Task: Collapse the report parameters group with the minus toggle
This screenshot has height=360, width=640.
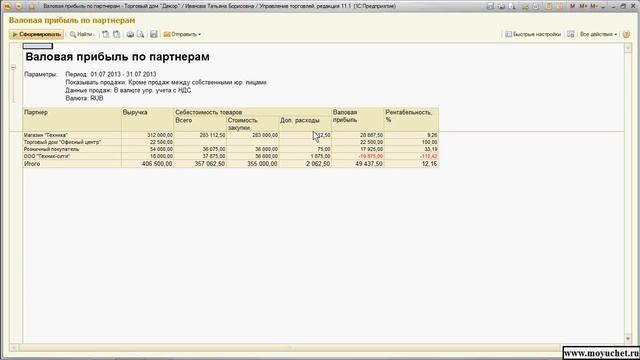Action: point(13,67)
